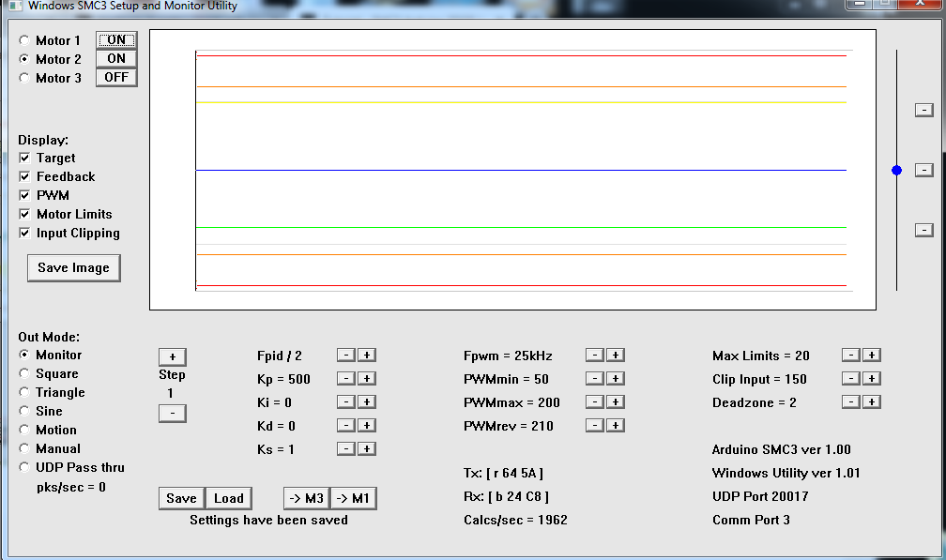
Task: Decrease Clip Input with minus button
Action: coord(850,379)
